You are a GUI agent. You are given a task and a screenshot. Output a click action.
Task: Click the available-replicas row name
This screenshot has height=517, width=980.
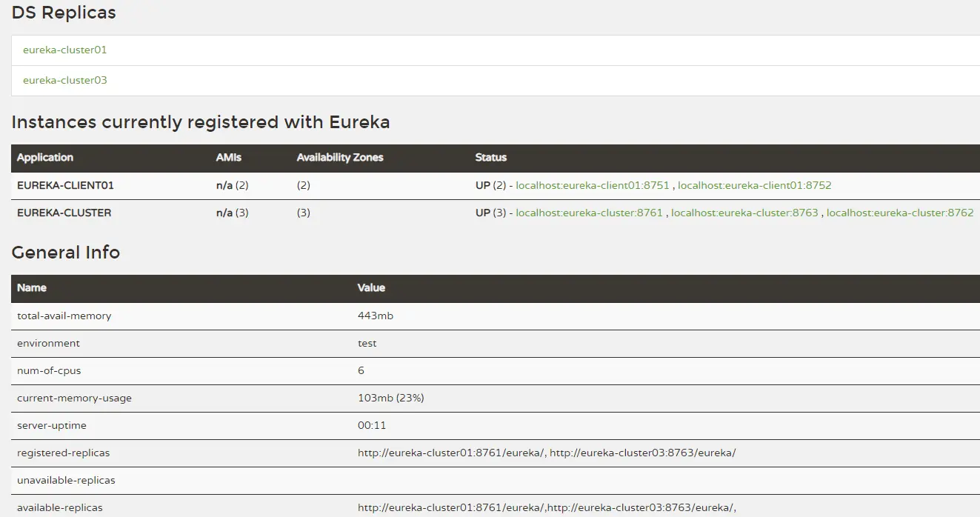pyautogui.click(x=60, y=507)
